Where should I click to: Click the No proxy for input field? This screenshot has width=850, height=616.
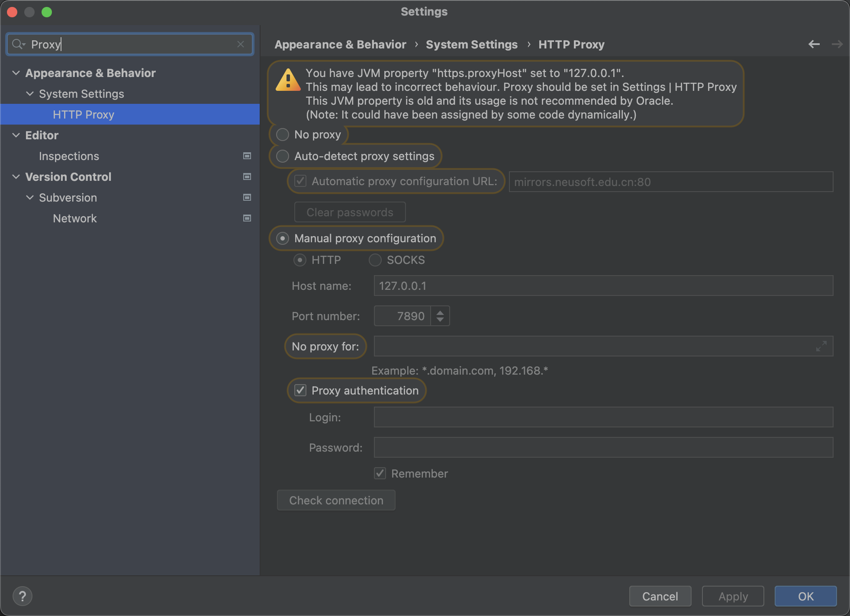tap(603, 346)
